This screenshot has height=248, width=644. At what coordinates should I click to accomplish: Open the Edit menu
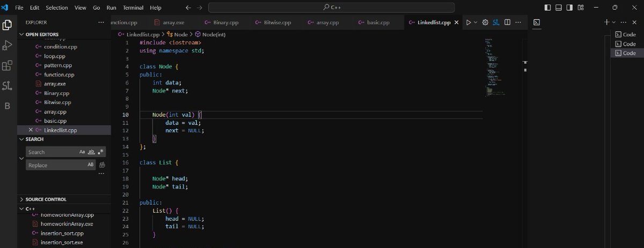click(x=35, y=8)
